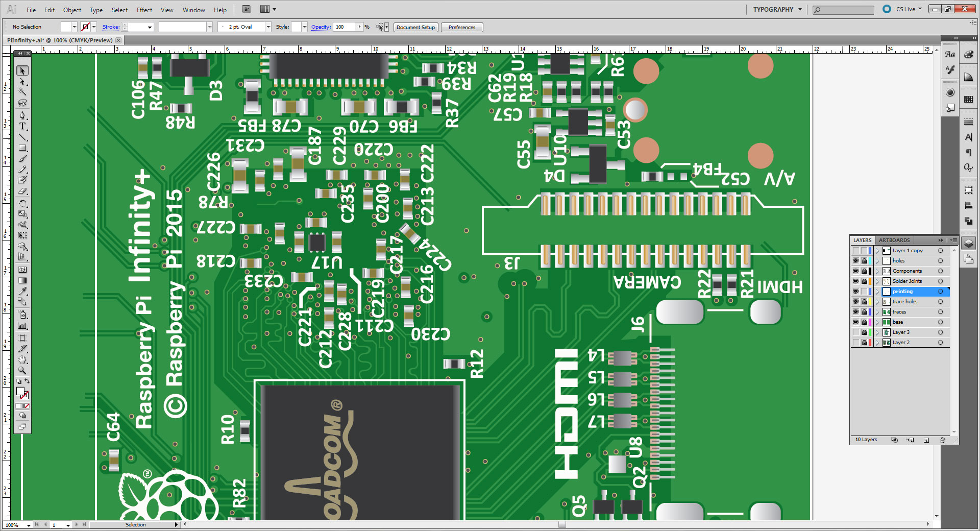Select the Line Segment tool

coord(22,137)
